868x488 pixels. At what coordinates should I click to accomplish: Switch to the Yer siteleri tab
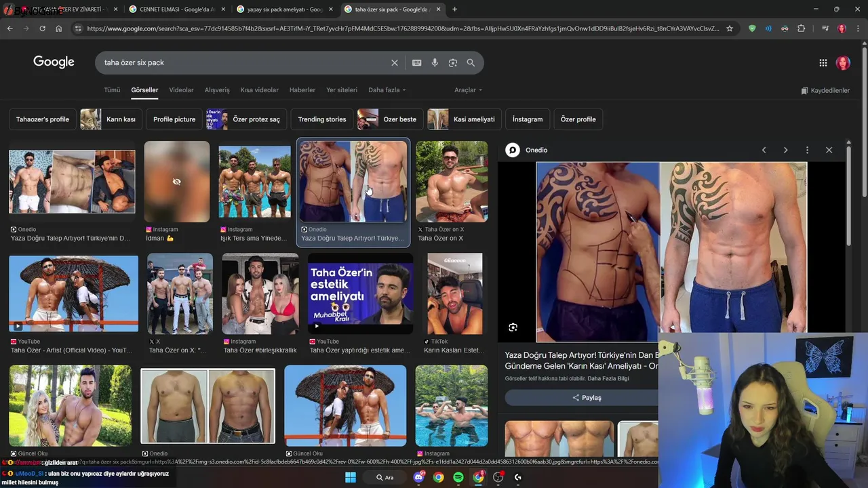click(342, 90)
